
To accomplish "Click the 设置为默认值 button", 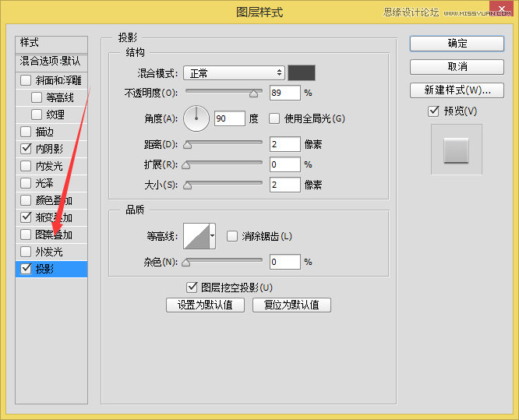I will 205,305.
